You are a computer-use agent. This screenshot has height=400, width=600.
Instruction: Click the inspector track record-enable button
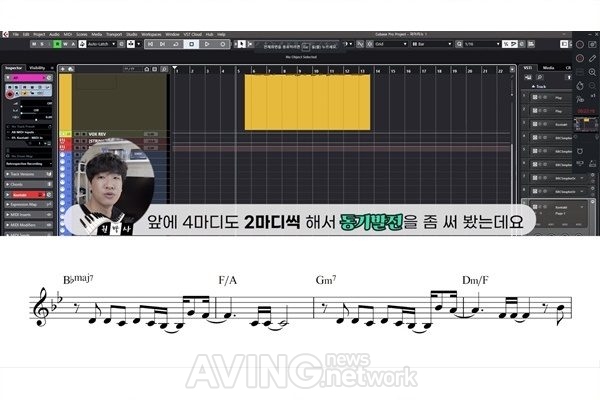10,94
